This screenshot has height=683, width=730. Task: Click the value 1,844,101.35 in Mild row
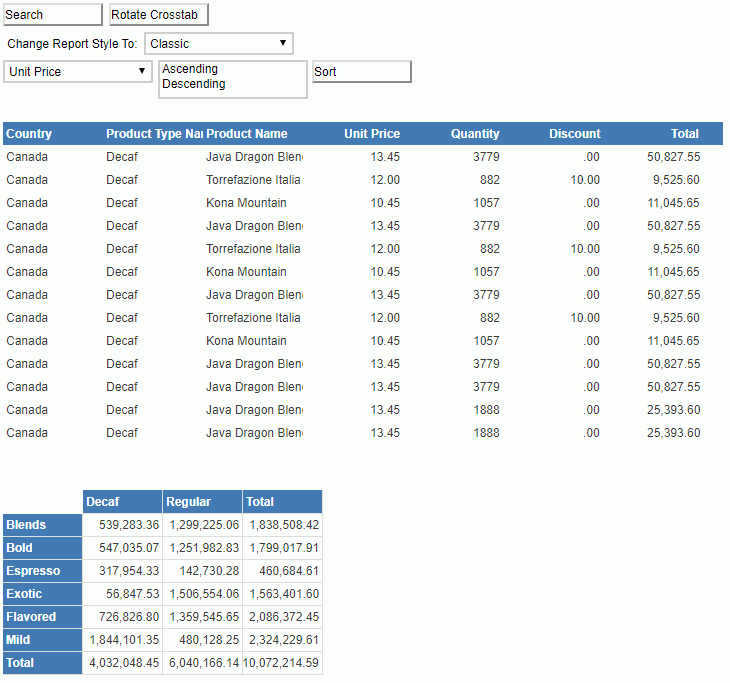pyautogui.click(x=124, y=640)
